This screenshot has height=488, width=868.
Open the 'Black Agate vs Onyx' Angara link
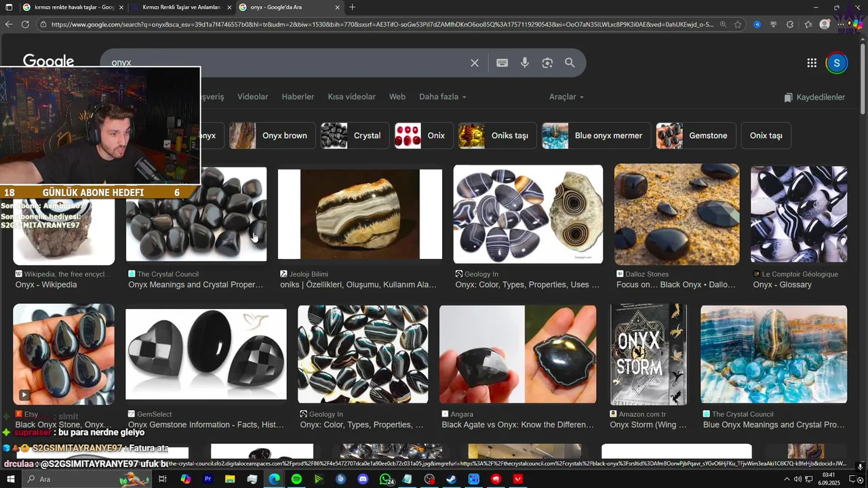click(517, 425)
